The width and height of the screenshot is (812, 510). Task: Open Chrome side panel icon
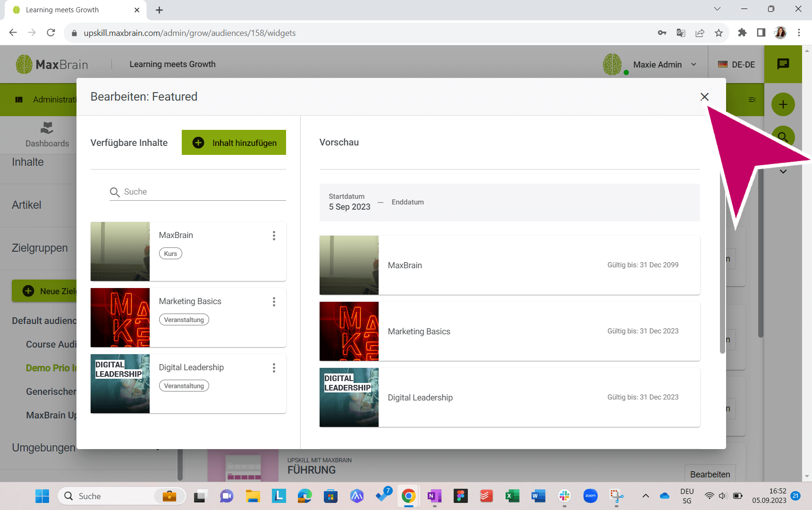click(x=761, y=33)
